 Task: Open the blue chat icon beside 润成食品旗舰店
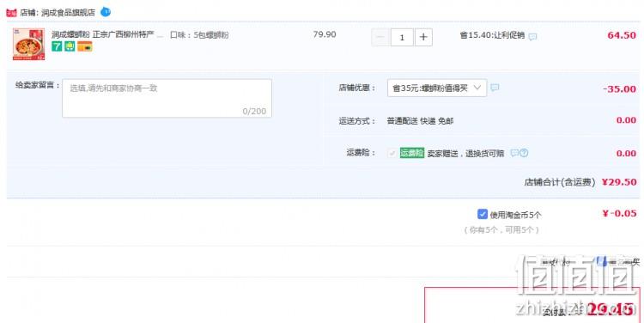[x=106, y=12]
